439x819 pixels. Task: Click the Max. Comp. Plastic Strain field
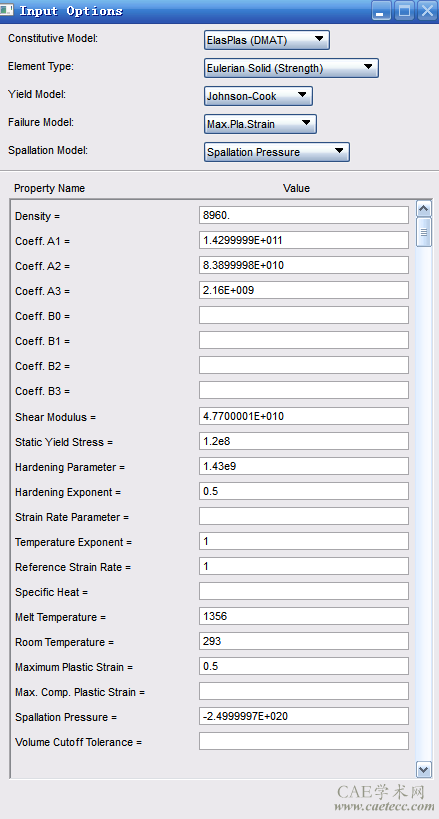pos(304,692)
